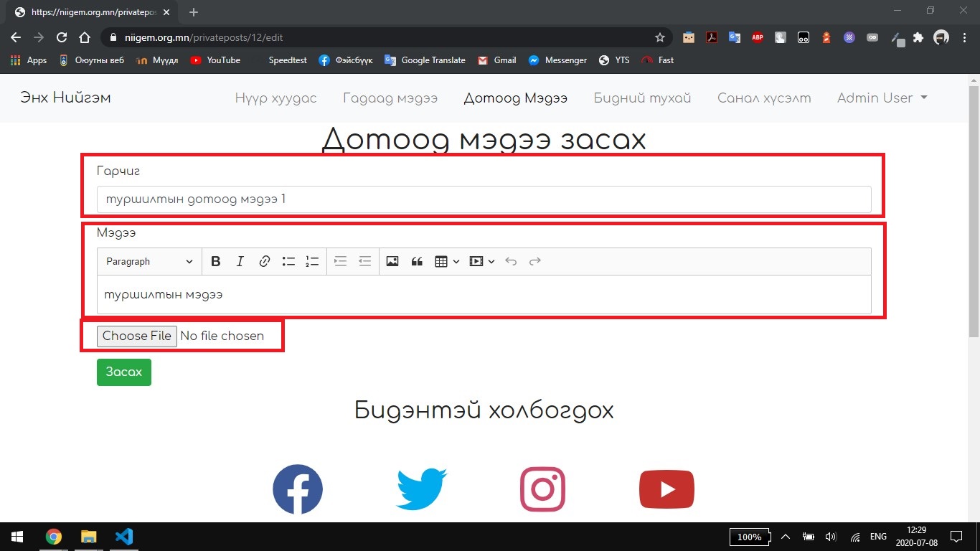Click the green Засах submit button
Screen dimensions: 980x551
[x=124, y=372]
